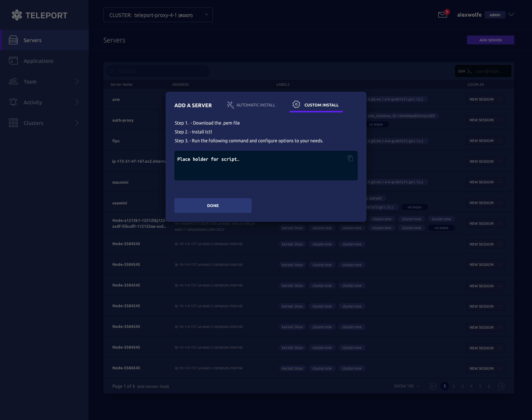Click the Teleport logo icon
The width and height of the screenshot is (532, 420).
click(17, 15)
